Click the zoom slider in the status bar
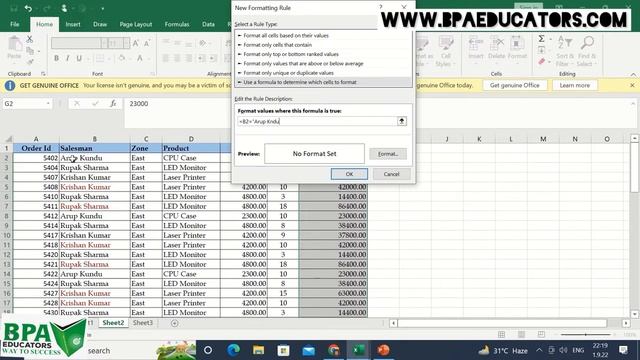The height and width of the screenshot is (360, 640). [x=586, y=334]
